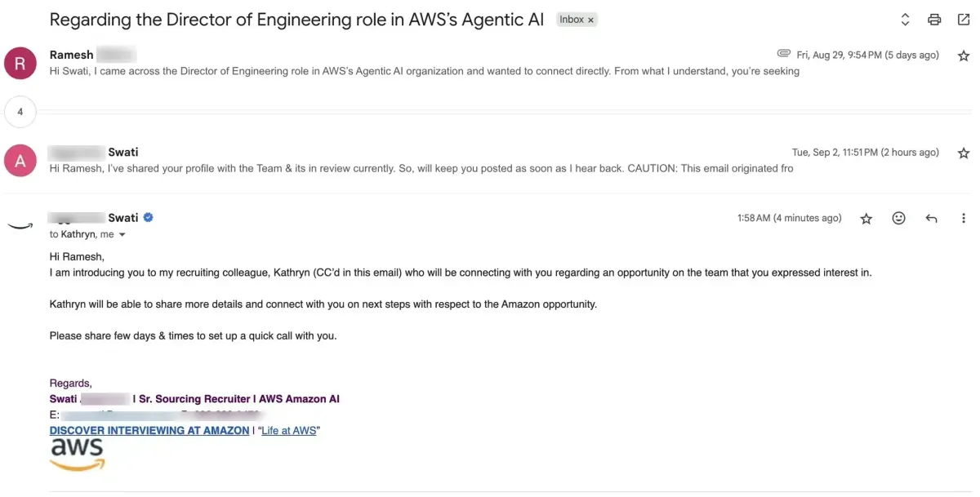This screenshot has height=497, width=980.
Task: Click the AWS logo in the signature
Action: tap(78, 454)
